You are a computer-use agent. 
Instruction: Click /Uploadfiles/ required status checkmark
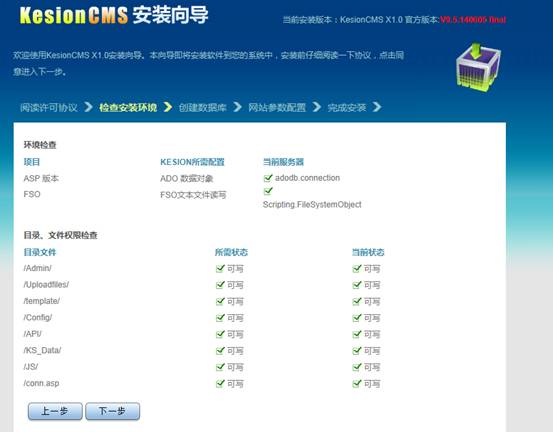coord(220,285)
